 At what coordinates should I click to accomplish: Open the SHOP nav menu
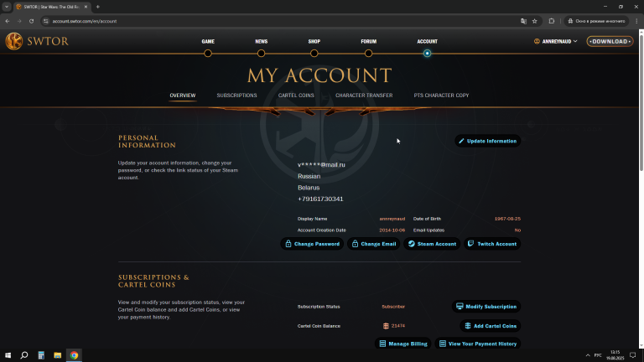pyautogui.click(x=314, y=41)
